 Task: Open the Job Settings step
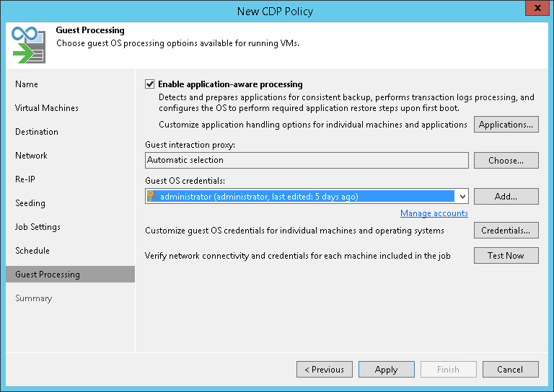click(x=38, y=227)
